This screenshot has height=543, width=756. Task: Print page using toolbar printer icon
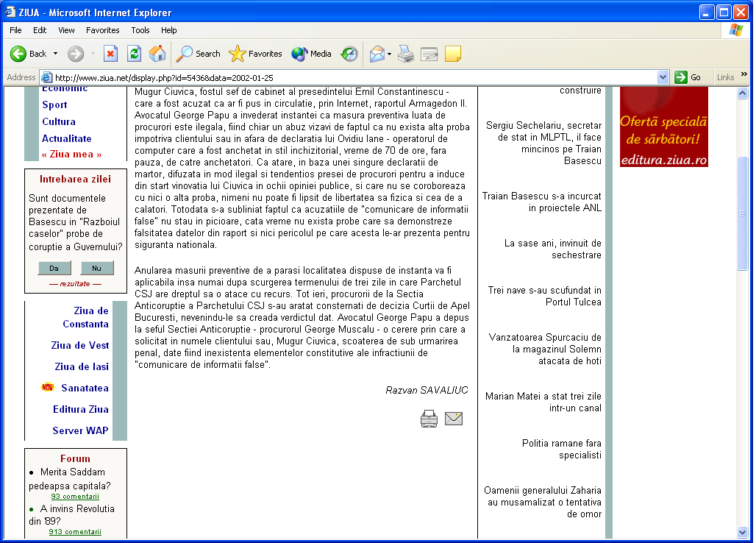(x=406, y=54)
